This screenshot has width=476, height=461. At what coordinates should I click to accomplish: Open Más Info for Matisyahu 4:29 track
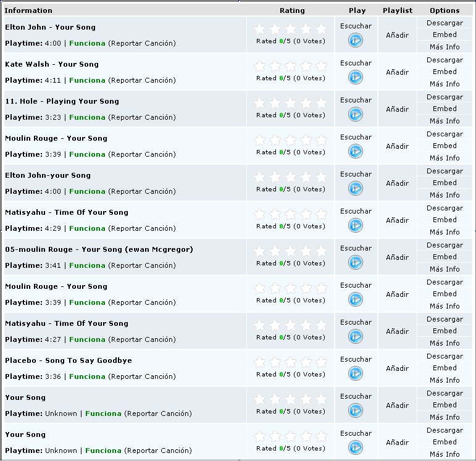445,232
